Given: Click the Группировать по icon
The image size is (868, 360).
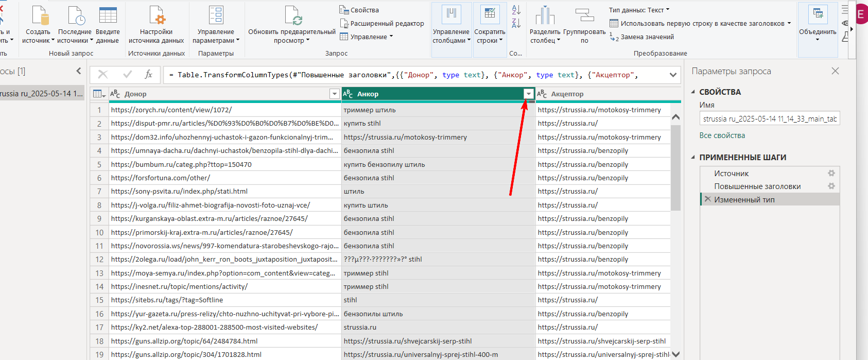Looking at the screenshot, I should (584, 16).
